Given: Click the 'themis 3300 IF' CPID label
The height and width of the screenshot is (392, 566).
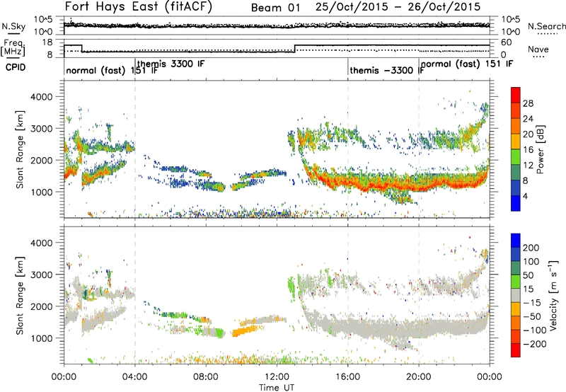Looking at the screenshot, I should 171,64.
